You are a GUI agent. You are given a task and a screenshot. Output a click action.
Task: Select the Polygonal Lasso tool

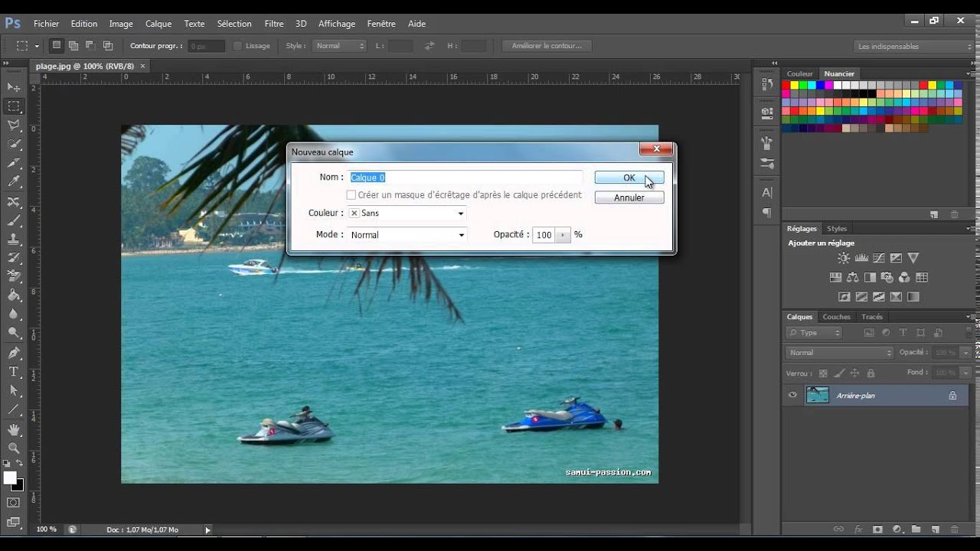[x=14, y=126]
